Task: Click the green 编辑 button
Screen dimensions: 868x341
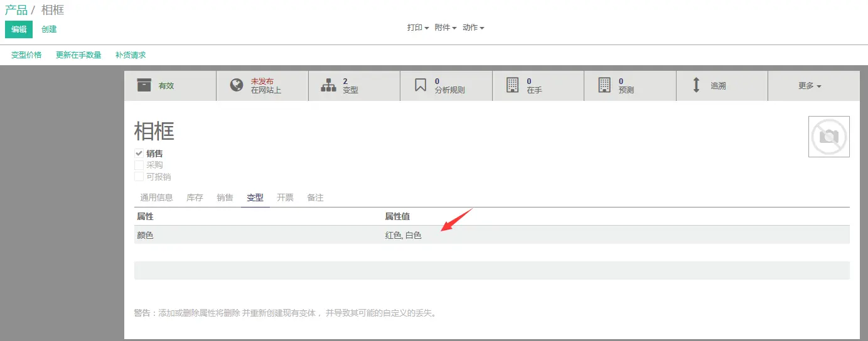Action: tap(19, 29)
